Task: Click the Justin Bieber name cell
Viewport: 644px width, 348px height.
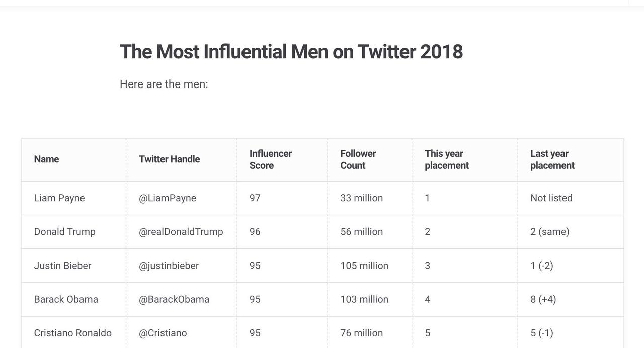Action: 62,266
